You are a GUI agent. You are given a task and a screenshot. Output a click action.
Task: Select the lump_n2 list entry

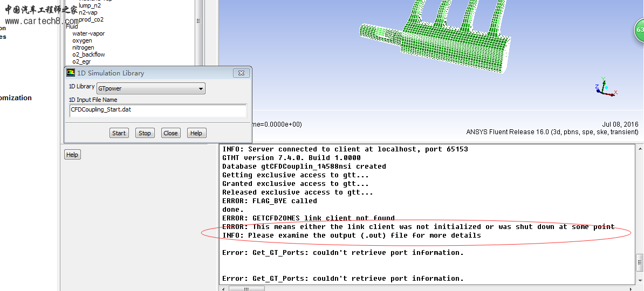[x=90, y=5]
